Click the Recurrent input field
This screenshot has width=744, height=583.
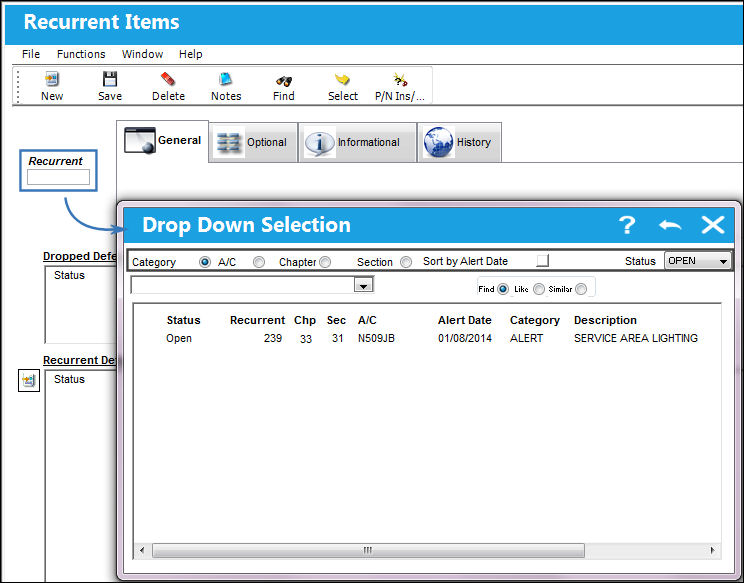(x=58, y=177)
